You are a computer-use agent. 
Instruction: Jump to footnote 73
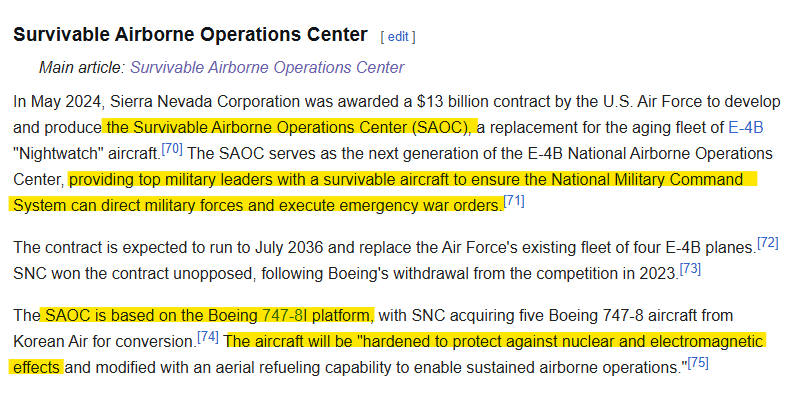pos(690,268)
